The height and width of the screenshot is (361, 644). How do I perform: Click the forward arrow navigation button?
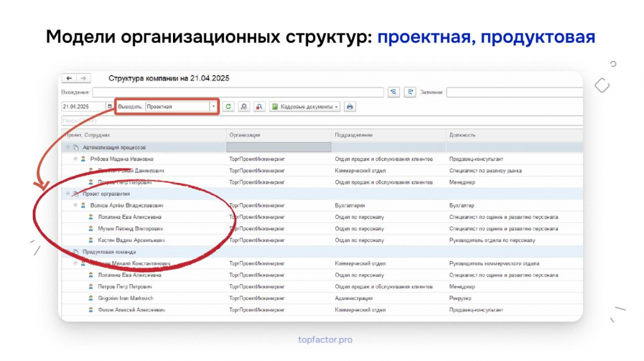84,78
